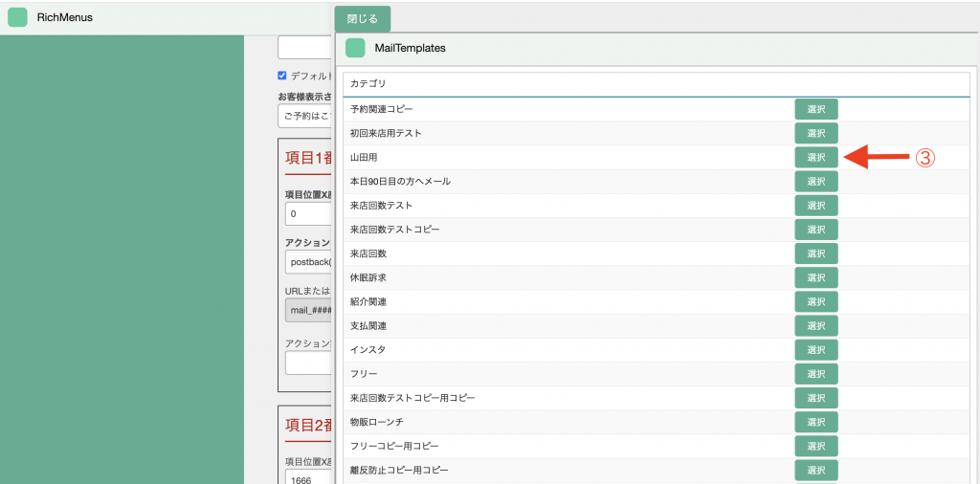
Task: Click the 項目2番 section heading
Action: point(307,426)
